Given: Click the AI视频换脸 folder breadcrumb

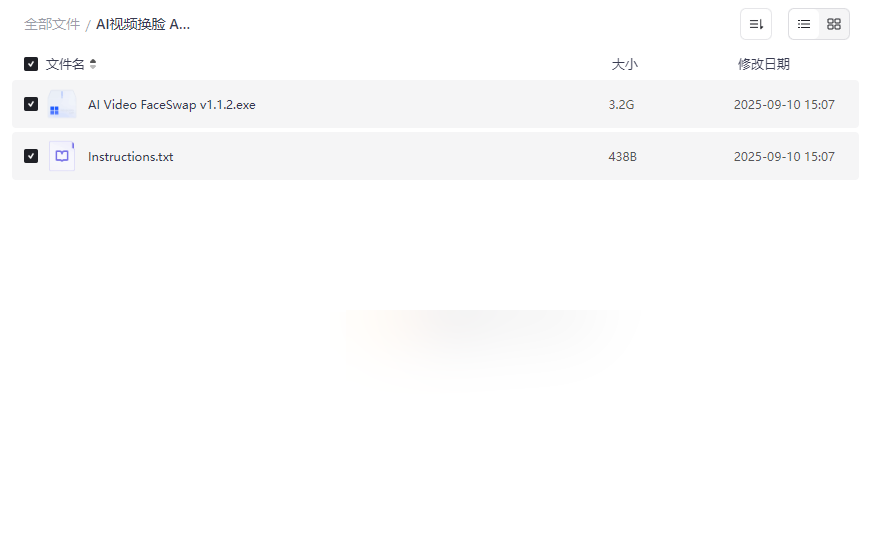Looking at the screenshot, I should coord(143,25).
